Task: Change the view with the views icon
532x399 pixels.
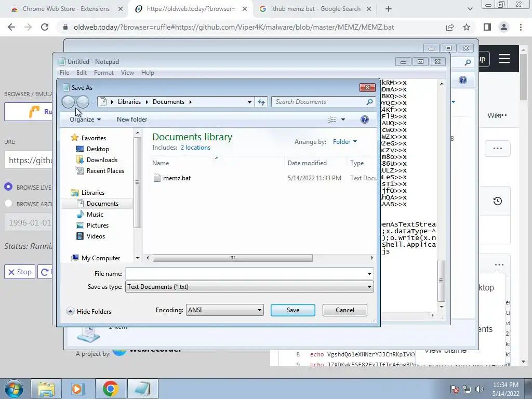Action: pos(332,119)
